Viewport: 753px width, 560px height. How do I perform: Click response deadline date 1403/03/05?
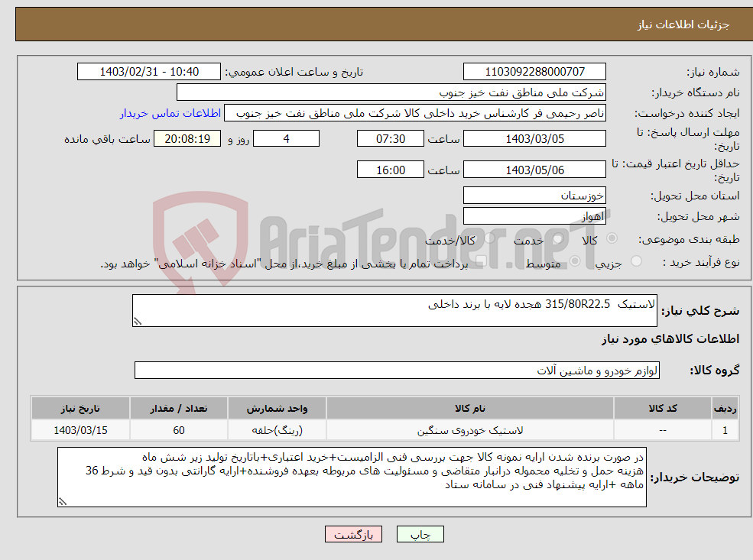(534, 139)
